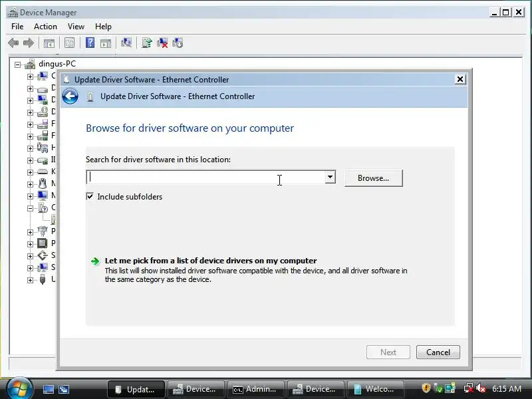This screenshot has width=532, height=399.
Task: Open the Action menu
Action: click(45, 27)
